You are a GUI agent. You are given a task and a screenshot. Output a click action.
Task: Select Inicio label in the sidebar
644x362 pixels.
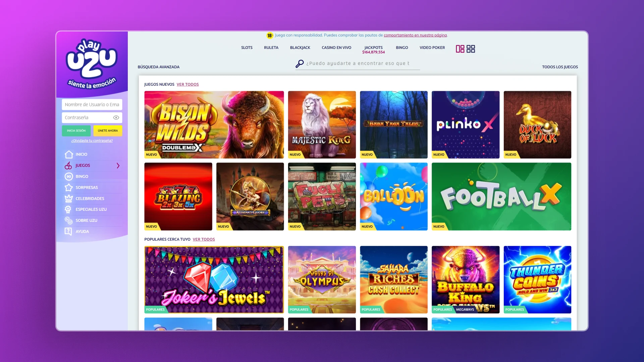click(x=81, y=155)
